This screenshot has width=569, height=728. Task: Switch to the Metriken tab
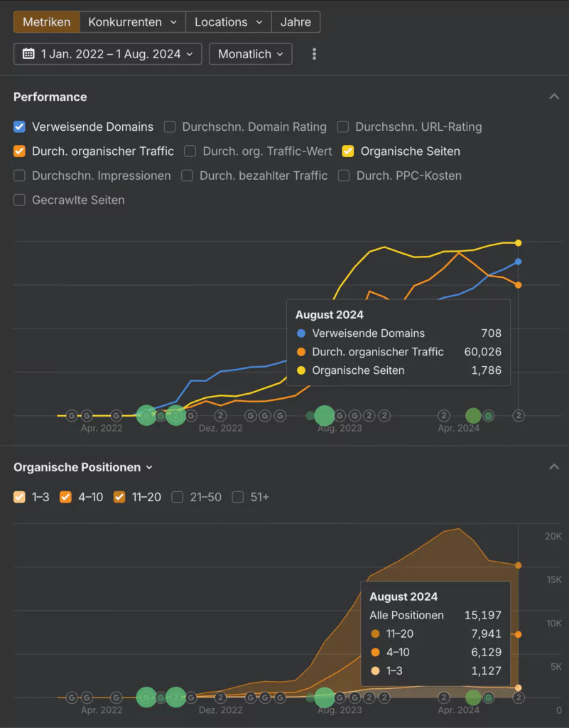pos(45,21)
